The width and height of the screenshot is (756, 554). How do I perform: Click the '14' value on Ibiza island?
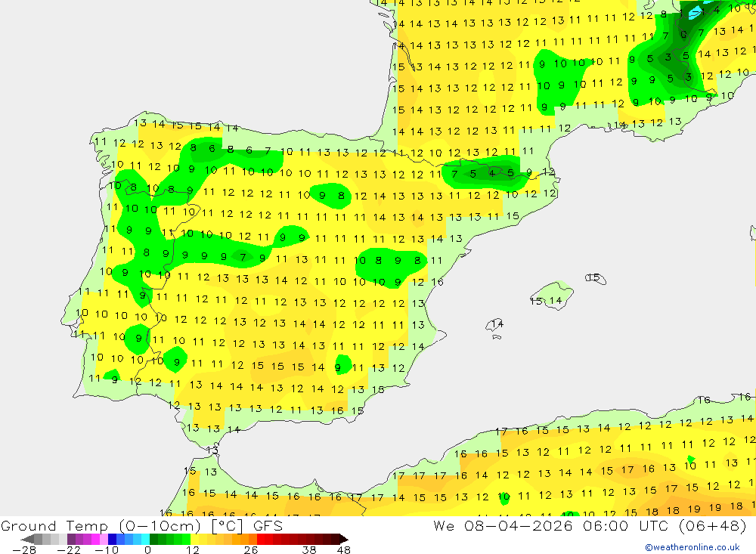click(x=497, y=323)
